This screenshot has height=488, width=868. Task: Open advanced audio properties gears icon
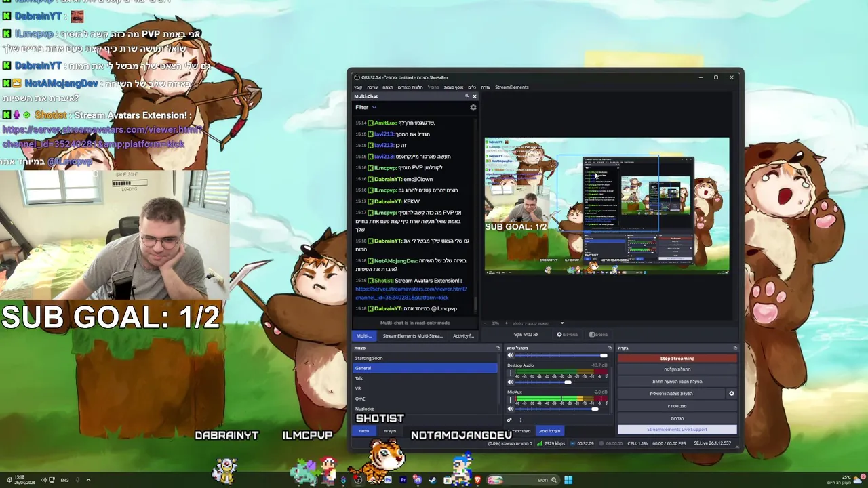(509, 420)
